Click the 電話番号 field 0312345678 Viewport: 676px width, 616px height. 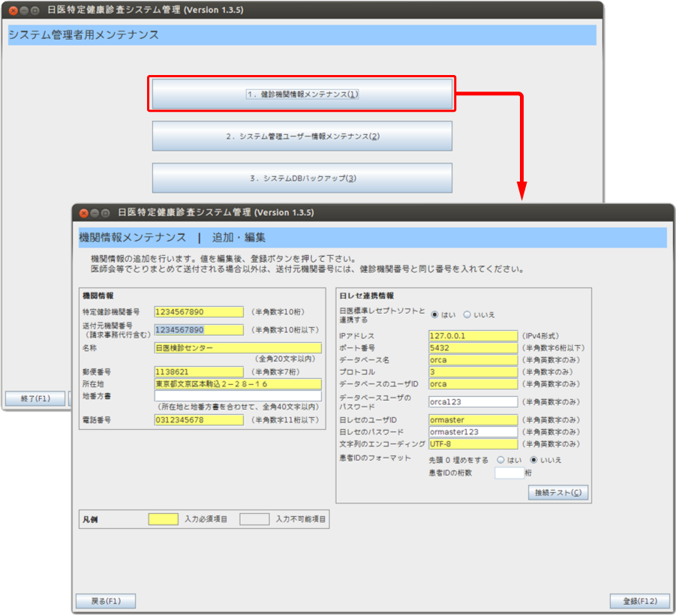coord(199,420)
